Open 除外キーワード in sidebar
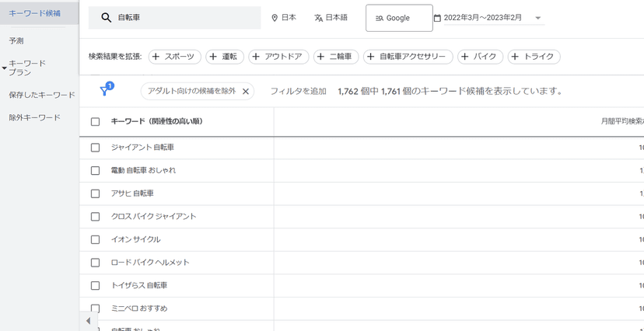Screen dimensions: 644x331 click(34, 118)
